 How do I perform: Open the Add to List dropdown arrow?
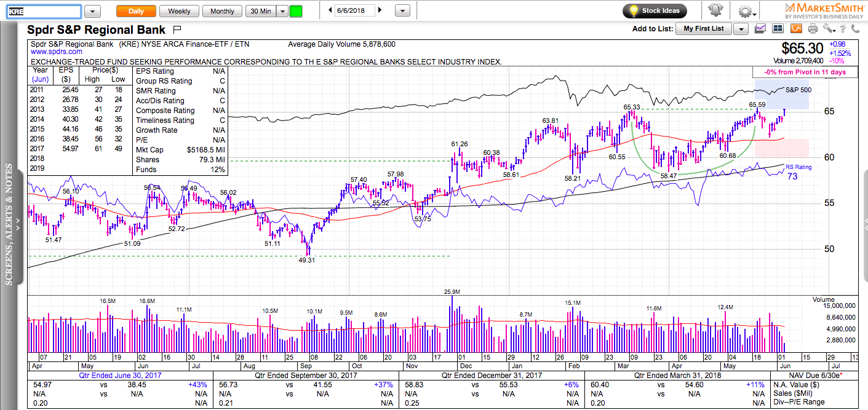point(741,29)
